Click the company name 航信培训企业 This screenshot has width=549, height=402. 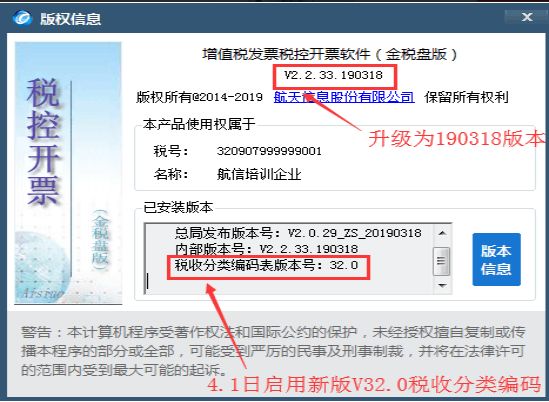[259, 174]
